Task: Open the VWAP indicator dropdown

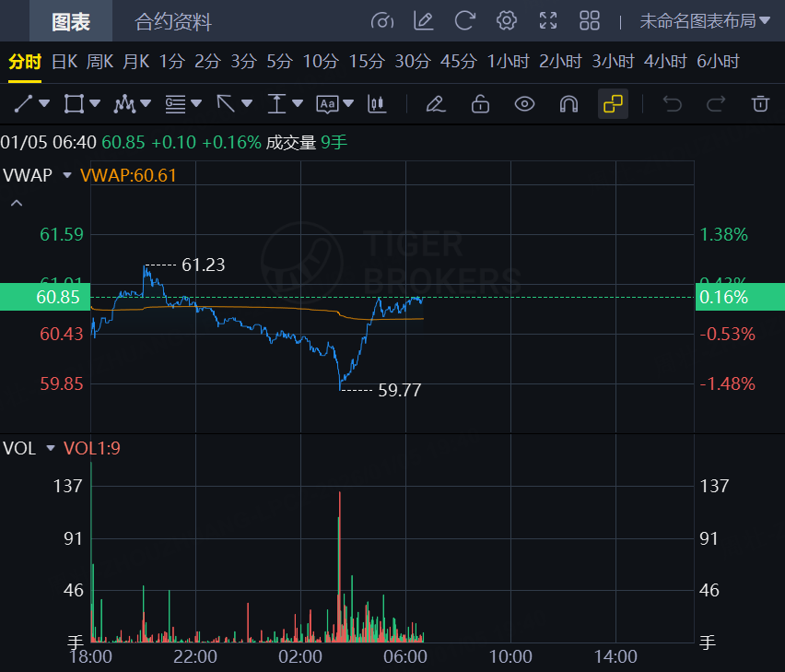Action: pos(66,175)
